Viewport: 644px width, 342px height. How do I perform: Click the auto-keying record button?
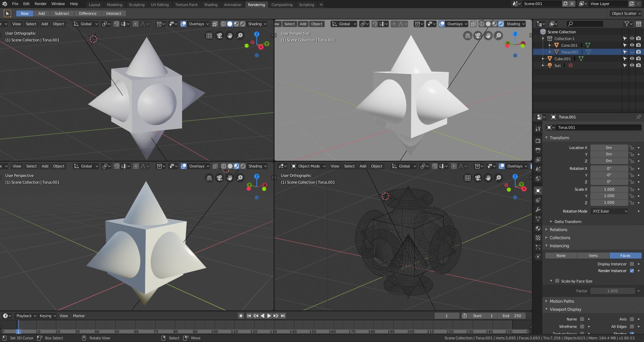coord(241,316)
